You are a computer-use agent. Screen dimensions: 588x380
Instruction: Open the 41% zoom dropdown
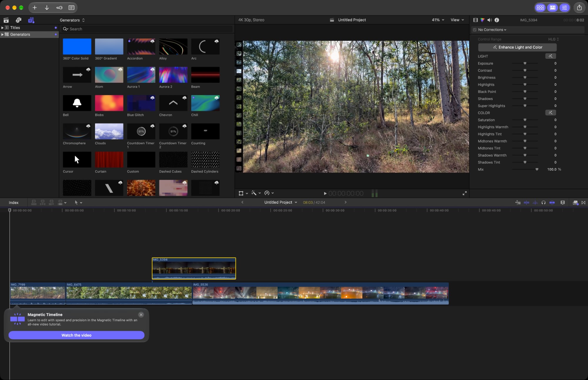point(438,20)
